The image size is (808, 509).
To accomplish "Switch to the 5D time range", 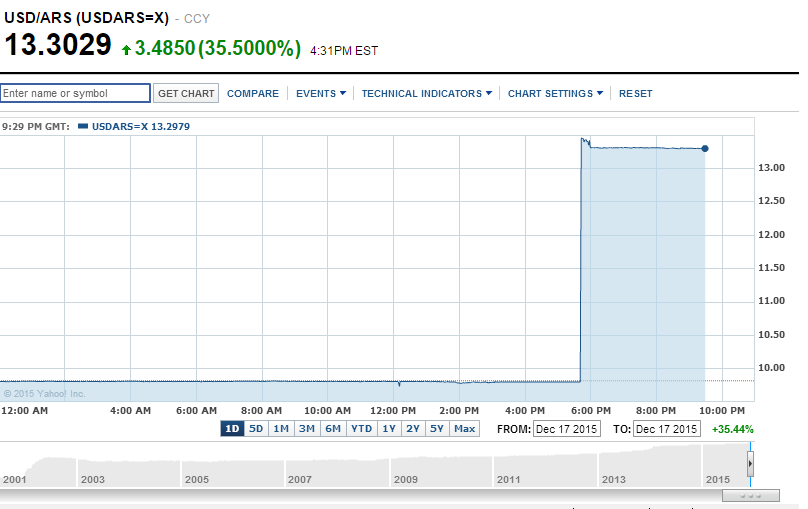I will (257, 429).
